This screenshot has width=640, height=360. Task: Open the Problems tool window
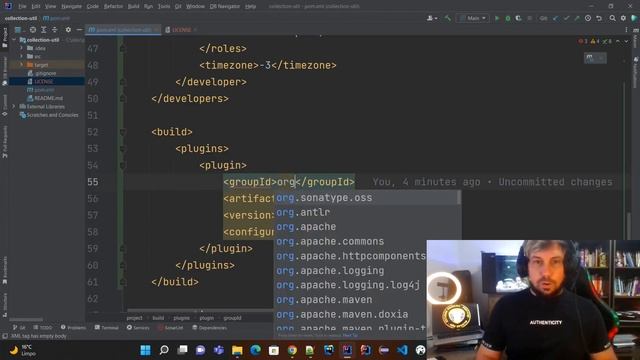73,327
